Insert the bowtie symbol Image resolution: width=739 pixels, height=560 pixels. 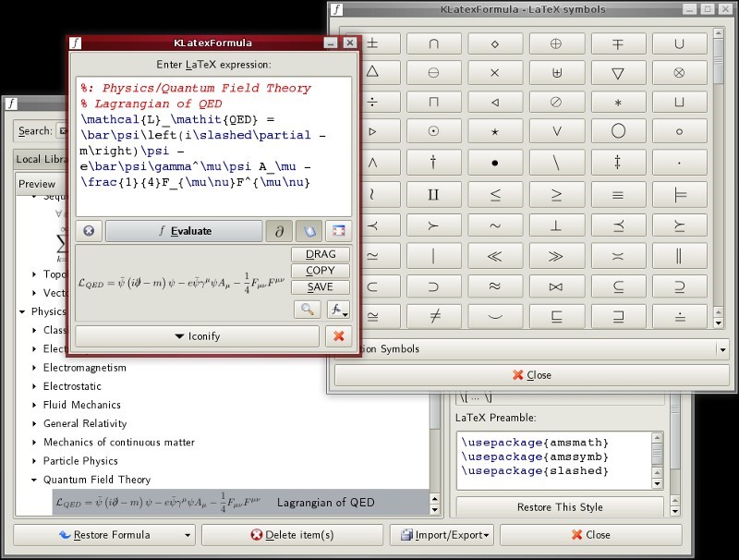556,286
